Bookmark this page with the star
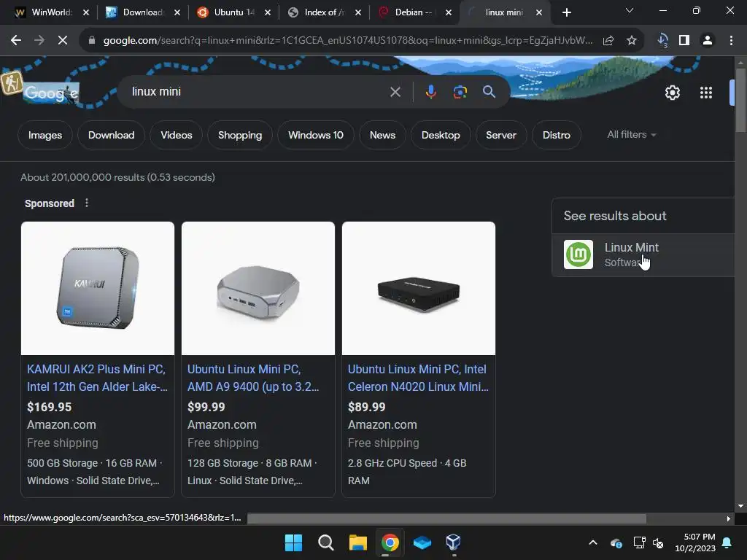This screenshot has width=747, height=560. click(x=632, y=41)
